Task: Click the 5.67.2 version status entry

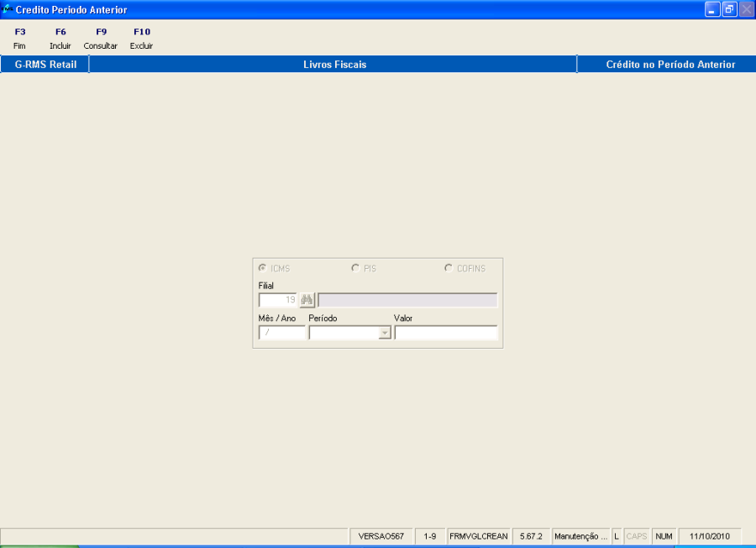Action: click(531, 536)
